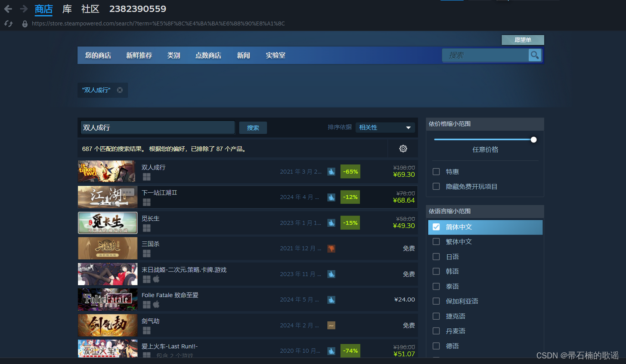Open the 您的商店 menu

[x=98, y=56]
